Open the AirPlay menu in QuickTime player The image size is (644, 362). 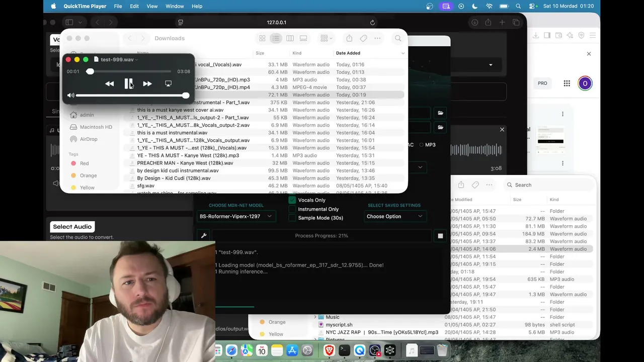click(168, 83)
